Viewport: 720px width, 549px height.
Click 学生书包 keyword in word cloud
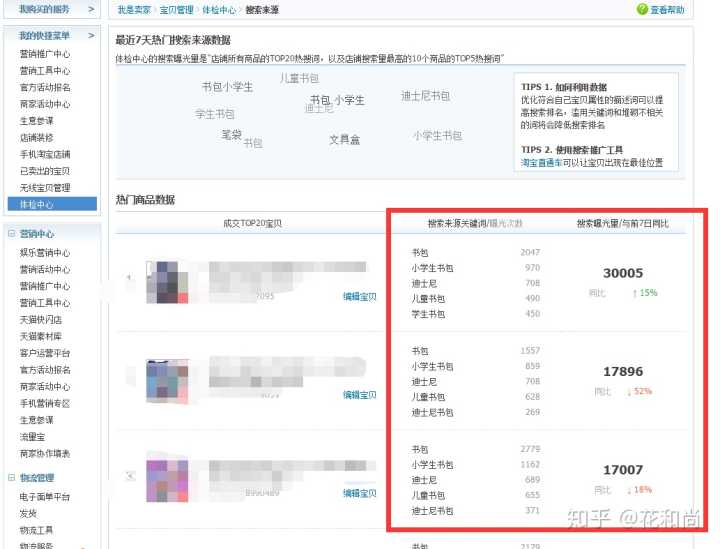pyautogui.click(x=215, y=114)
